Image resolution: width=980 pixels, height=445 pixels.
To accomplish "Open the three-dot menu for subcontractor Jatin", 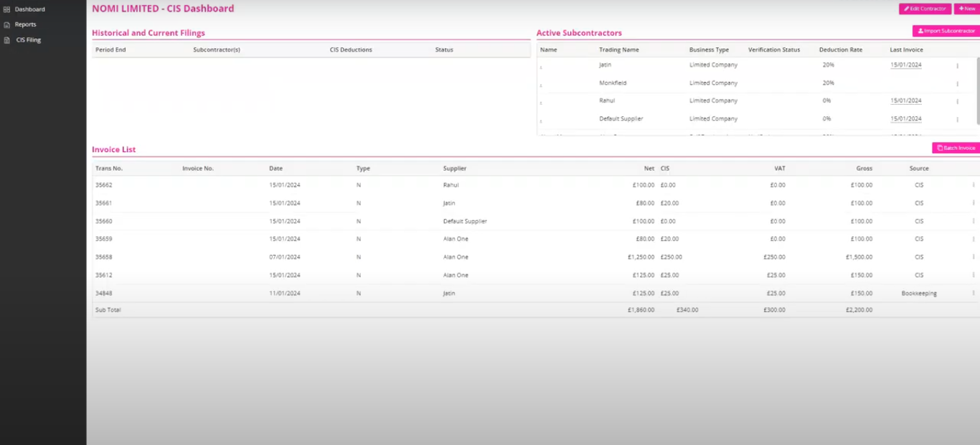I will [957, 65].
